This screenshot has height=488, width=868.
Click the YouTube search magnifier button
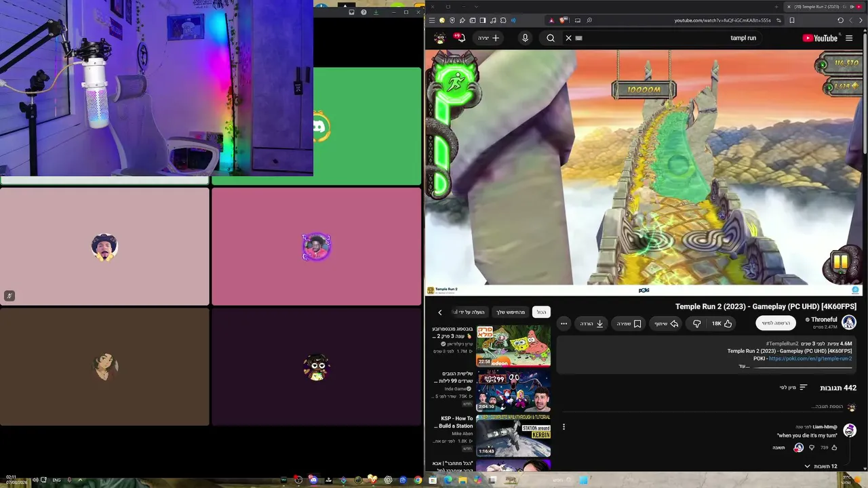coord(551,38)
